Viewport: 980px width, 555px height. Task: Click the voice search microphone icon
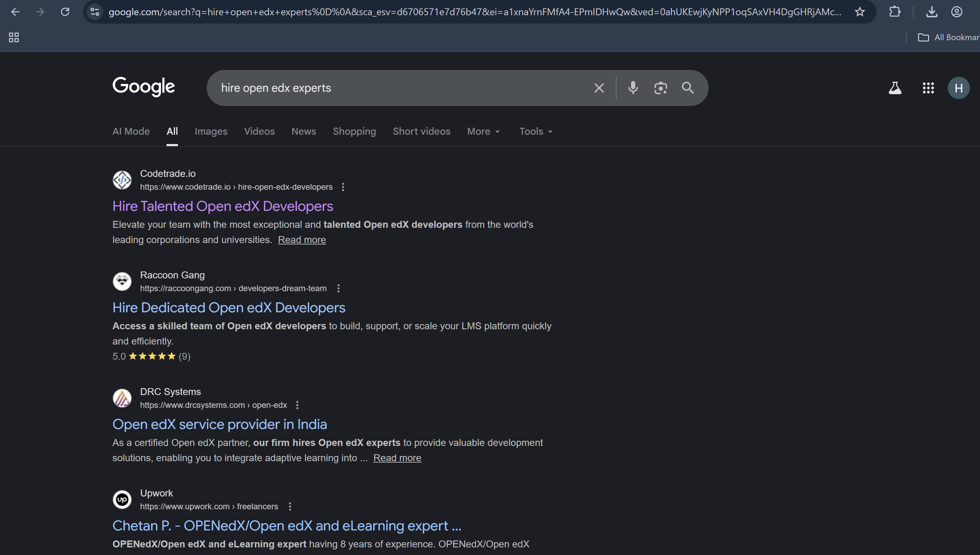coord(632,88)
